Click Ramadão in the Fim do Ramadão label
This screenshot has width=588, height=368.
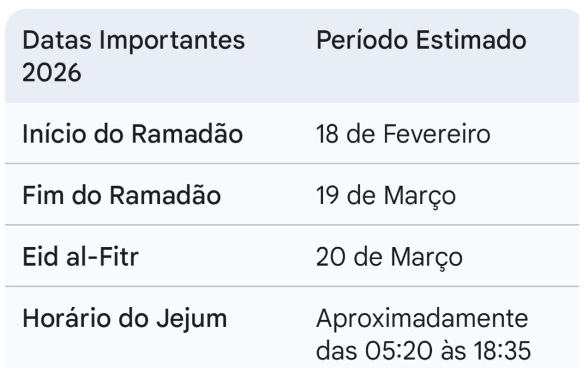[x=165, y=195]
